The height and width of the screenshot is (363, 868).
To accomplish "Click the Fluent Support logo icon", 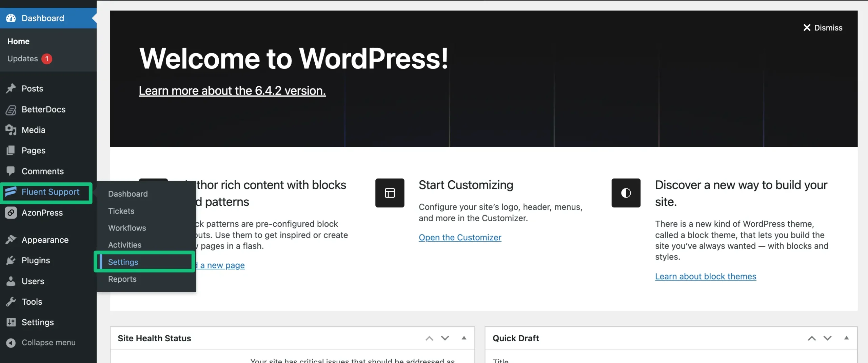I will [11, 192].
